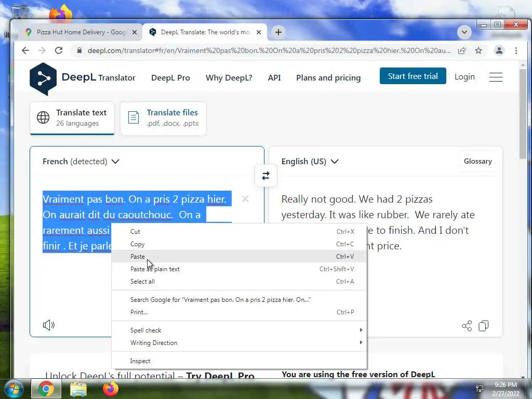The width and height of the screenshot is (532, 399).
Task: Expand the Writing Direction submenu
Action: 239,343
